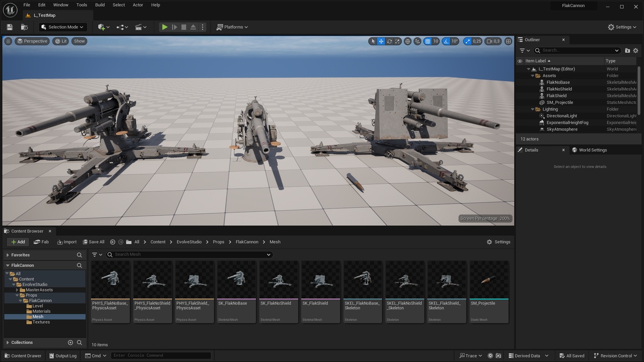Screen dimensions: 644x362
Task: Open the viewport layout switcher icon
Action: 508,41
